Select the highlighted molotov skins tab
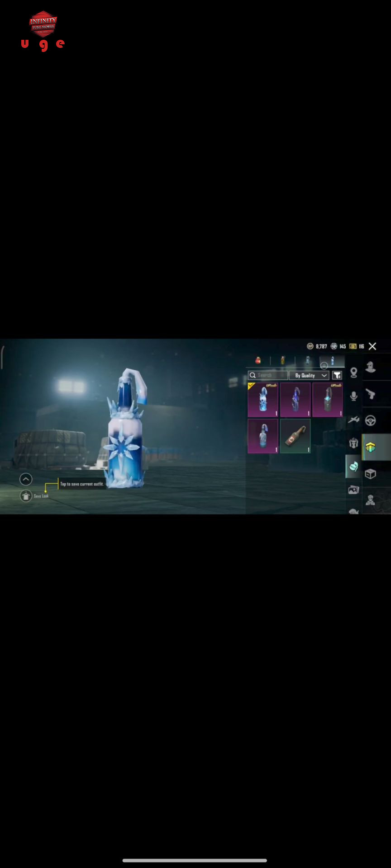The width and height of the screenshot is (391, 868). 333,360
